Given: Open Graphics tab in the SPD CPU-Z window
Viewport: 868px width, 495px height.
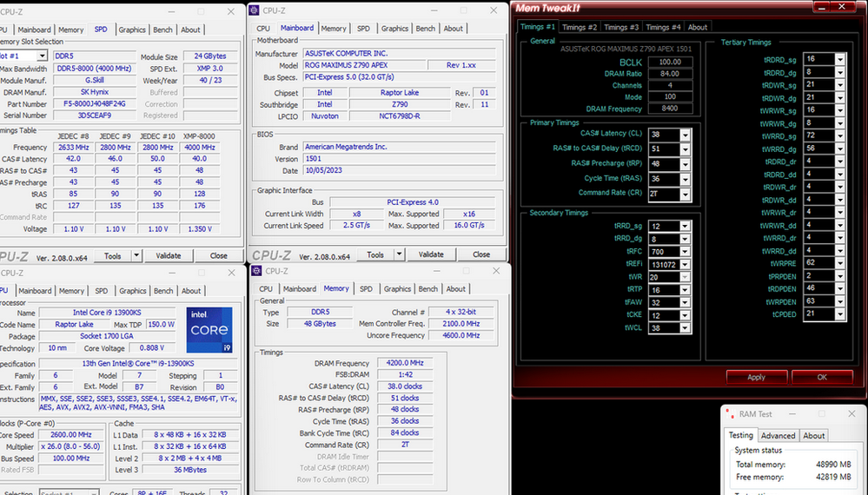Looking at the screenshot, I should [132, 30].
